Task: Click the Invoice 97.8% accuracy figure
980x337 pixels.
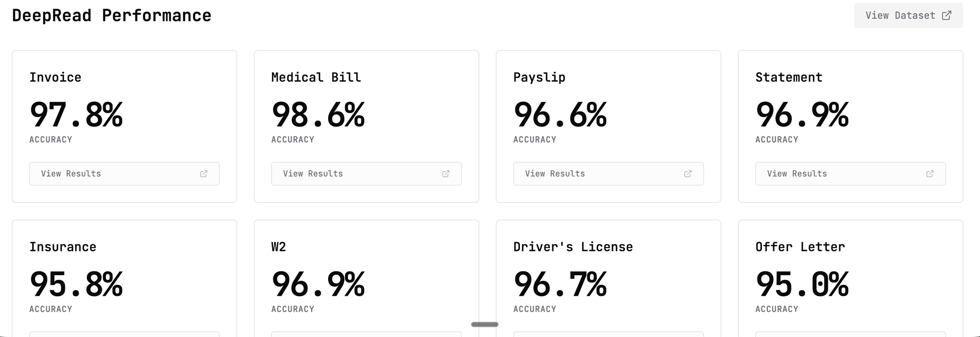Action: coord(76,115)
